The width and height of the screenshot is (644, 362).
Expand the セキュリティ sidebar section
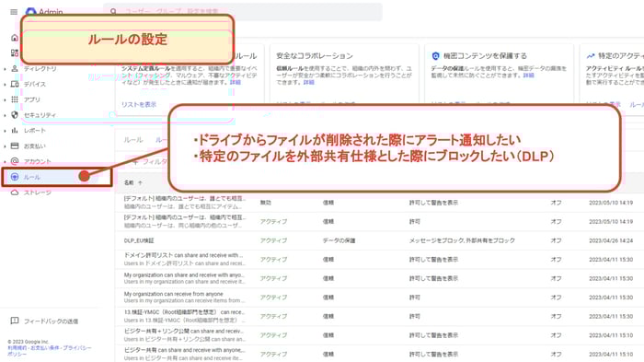click(x=5, y=115)
